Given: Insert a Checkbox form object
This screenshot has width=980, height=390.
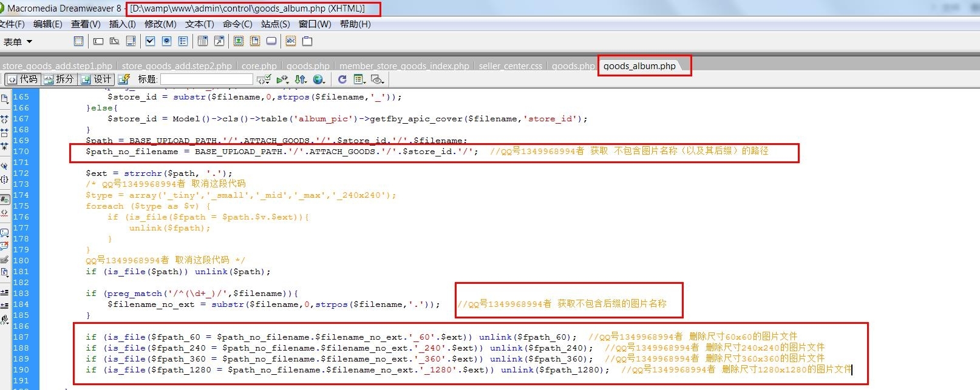Looking at the screenshot, I should tap(150, 41).
